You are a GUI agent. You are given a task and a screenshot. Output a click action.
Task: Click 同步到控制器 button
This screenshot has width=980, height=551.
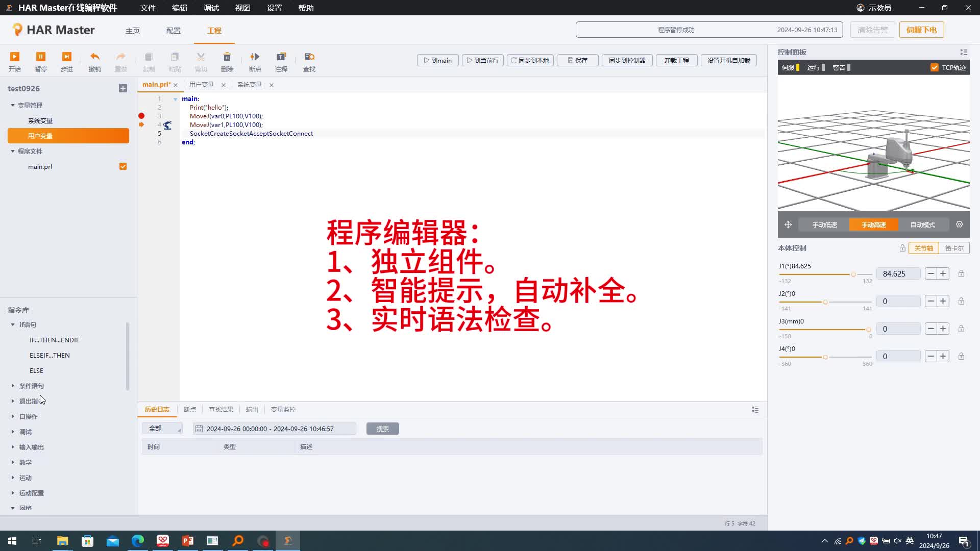[x=627, y=60]
